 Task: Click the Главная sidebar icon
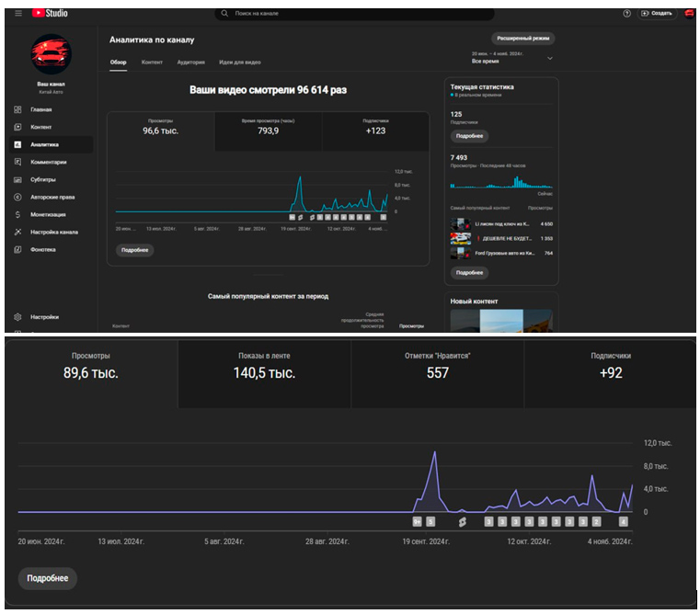coord(17,109)
